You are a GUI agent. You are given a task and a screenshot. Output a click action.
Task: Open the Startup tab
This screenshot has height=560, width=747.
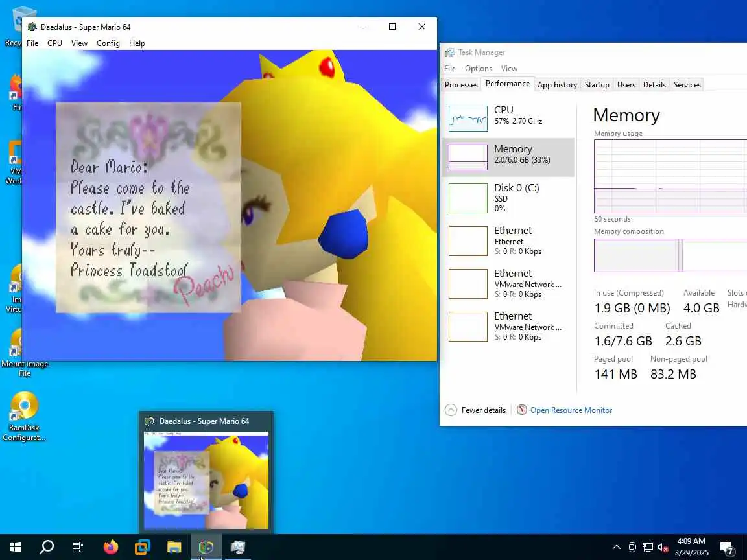click(x=597, y=85)
